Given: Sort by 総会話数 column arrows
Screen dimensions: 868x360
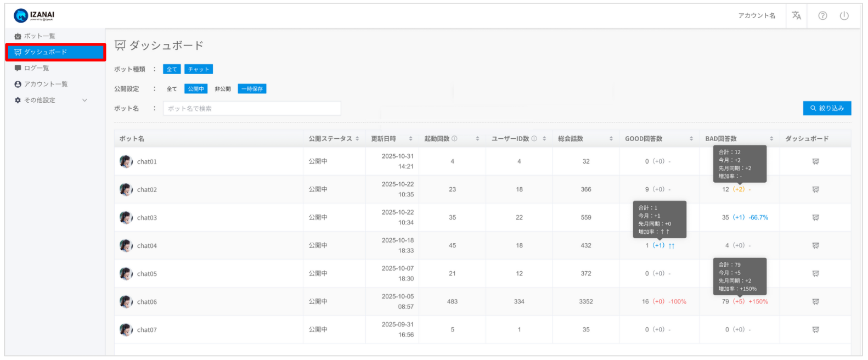Looking at the screenshot, I should 611,139.
